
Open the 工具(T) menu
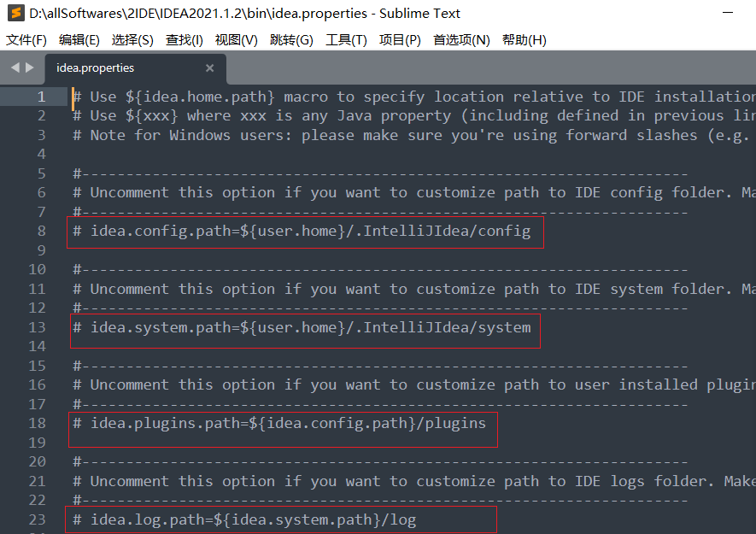[x=346, y=40]
